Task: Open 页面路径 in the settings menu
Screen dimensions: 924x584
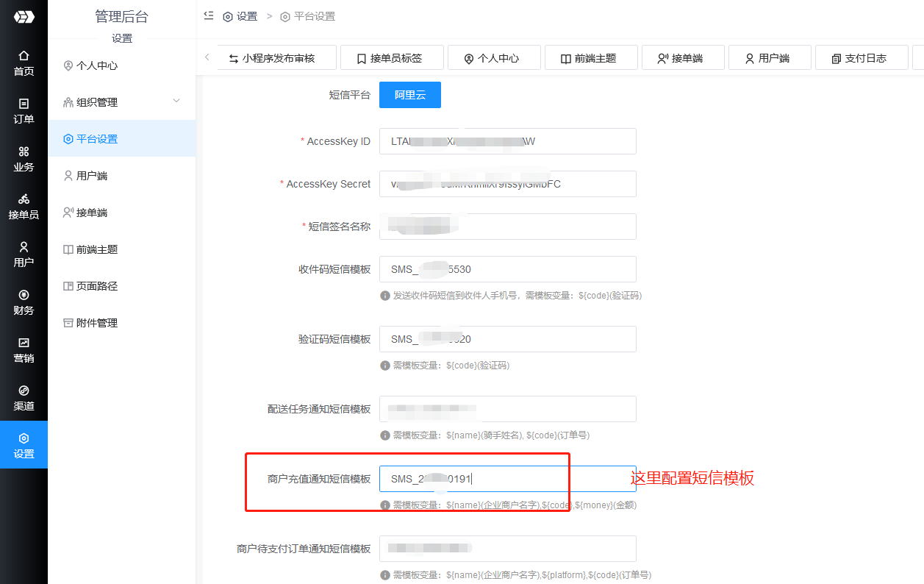Action: tap(122, 286)
